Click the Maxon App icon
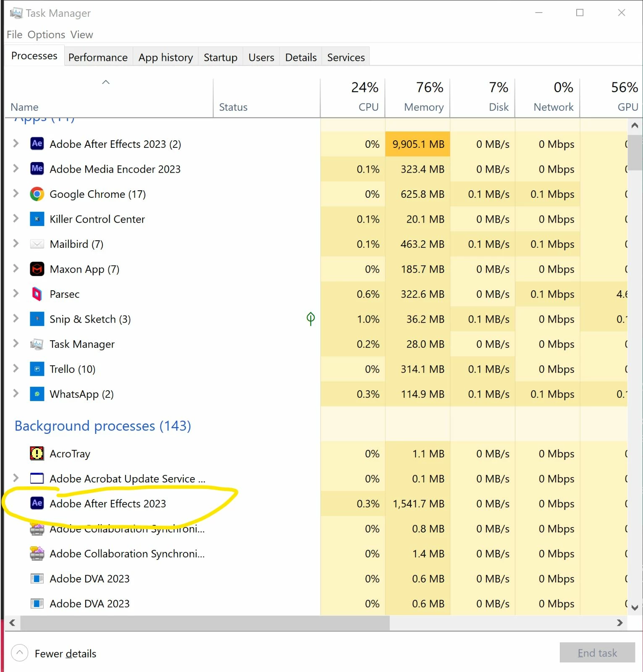This screenshot has width=643, height=672. 37,269
